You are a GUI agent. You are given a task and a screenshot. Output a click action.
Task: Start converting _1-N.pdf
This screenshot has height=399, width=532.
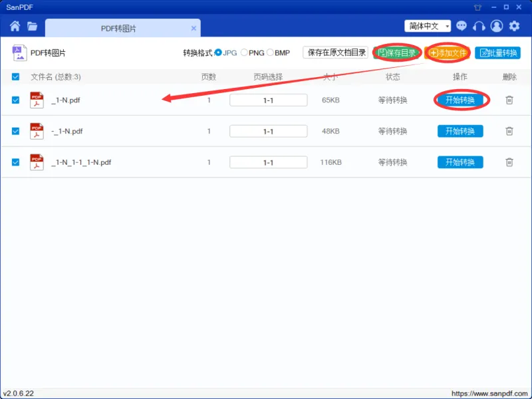coord(460,100)
